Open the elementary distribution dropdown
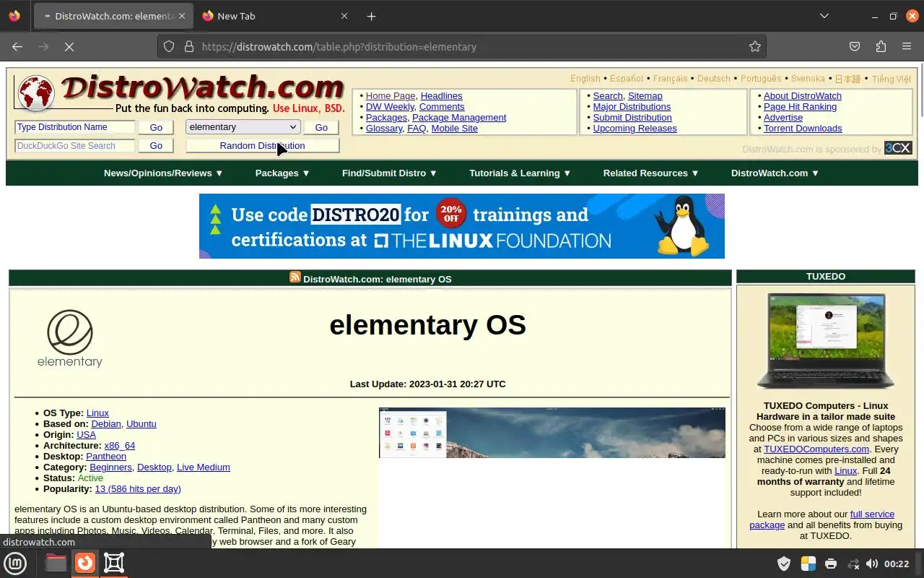This screenshot has width=924, height=578. [x=243, y=127]
